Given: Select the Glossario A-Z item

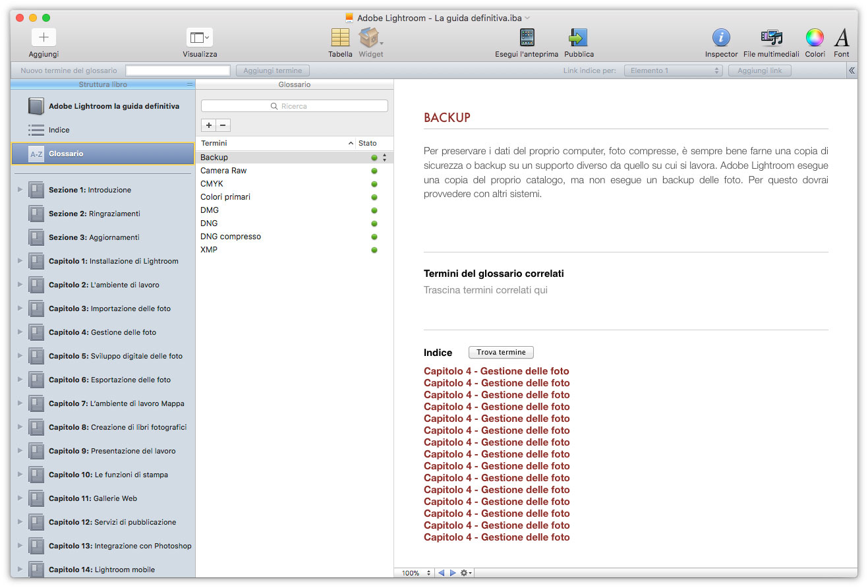Looking at the screenshot, I should click(x=103, y=154).
